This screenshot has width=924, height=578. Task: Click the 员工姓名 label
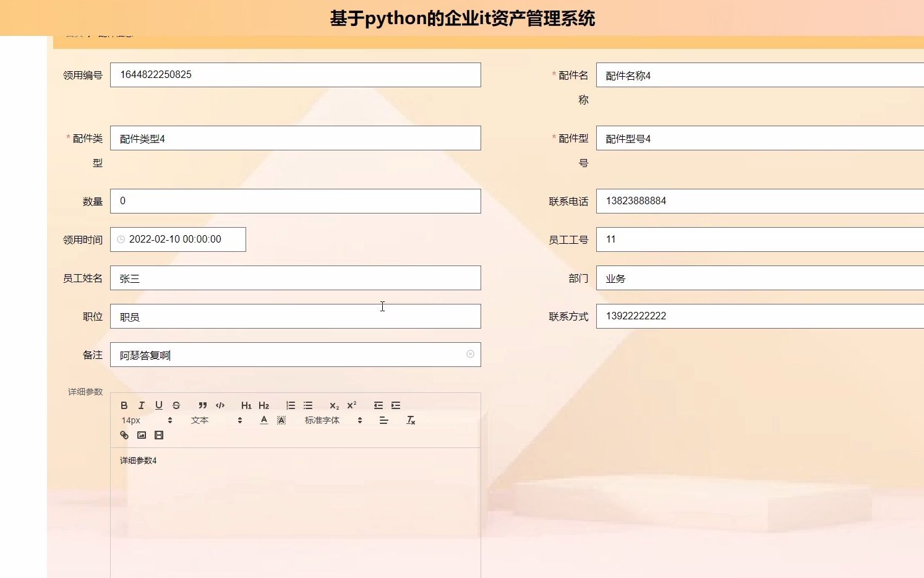[x=83, y=278]
